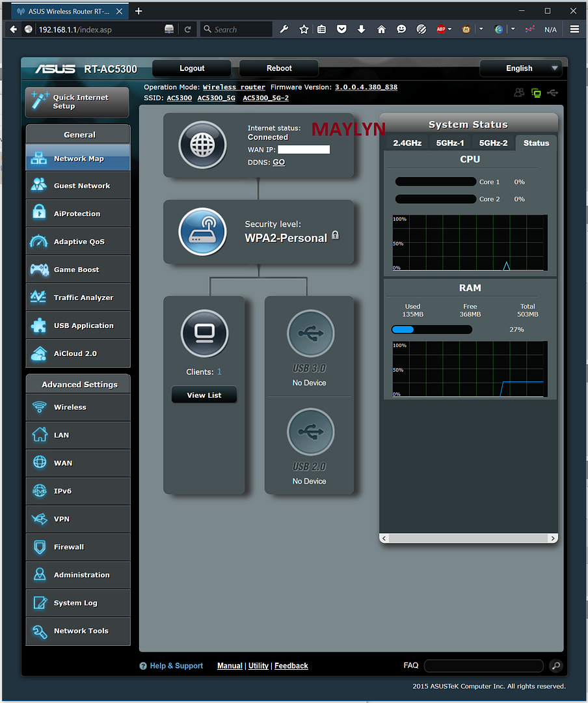Open Quick Internet Setup wizard
This screenshot has width=588, height=703.
[x=77, y=102]
